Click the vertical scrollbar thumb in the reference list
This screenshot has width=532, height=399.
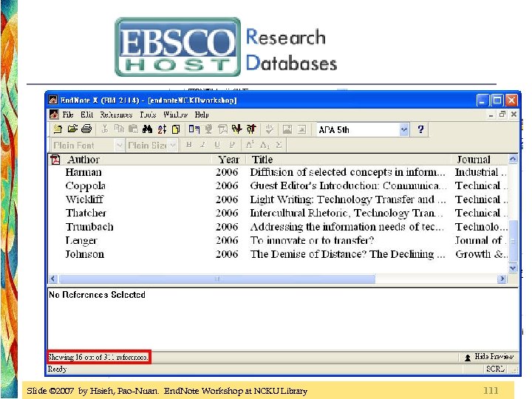coord(513,242)
